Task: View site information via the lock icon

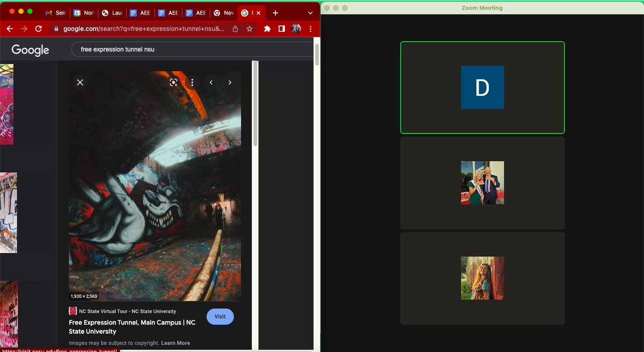Action: [56, 29]
